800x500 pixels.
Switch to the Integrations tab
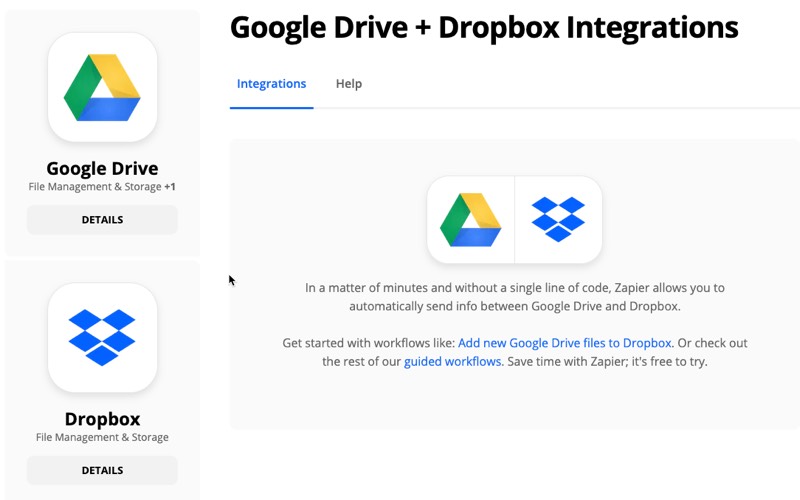click(x=271, y=84)
